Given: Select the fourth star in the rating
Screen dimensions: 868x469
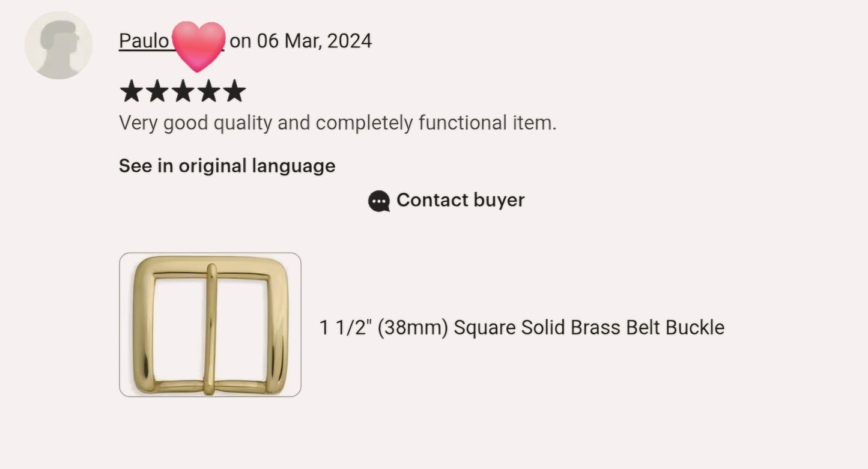Looking at the screenshot, I should 208,91.
